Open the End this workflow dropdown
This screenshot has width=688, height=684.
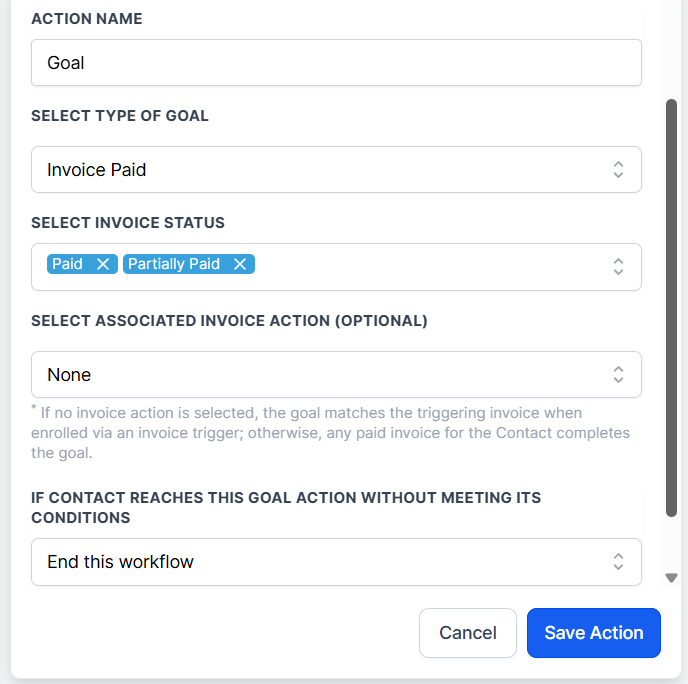320,562
